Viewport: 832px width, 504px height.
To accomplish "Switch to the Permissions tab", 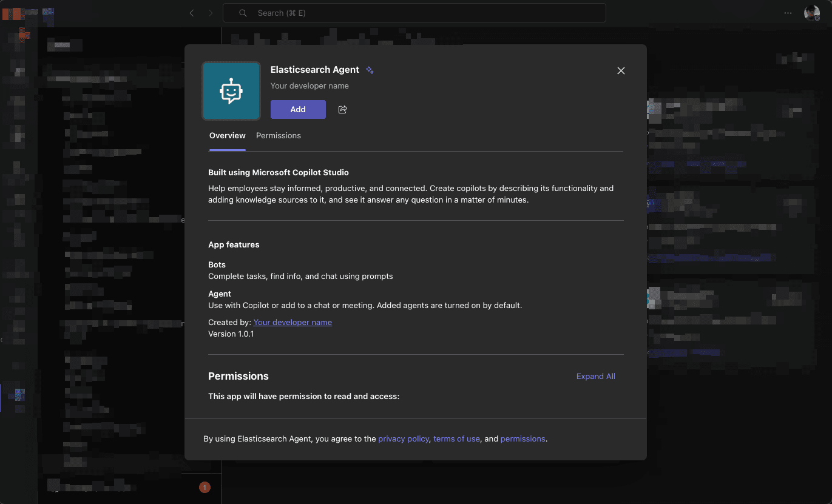I will (278, 136).
